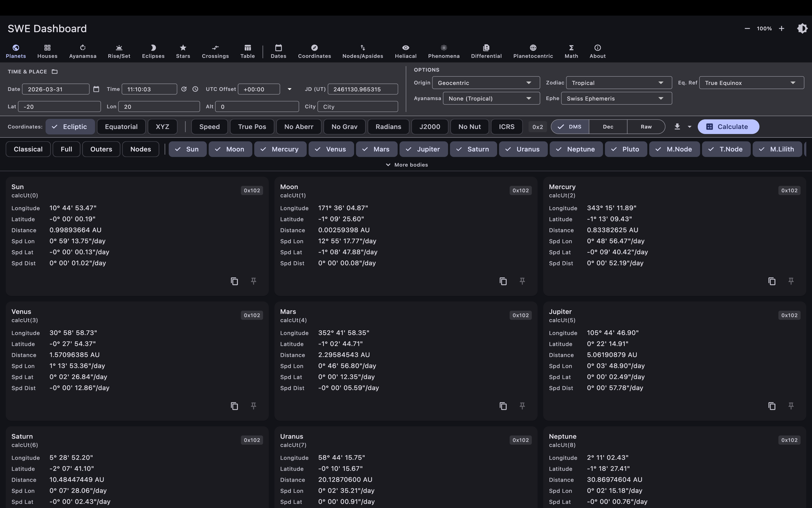This screenshot has width=812, height=508.
Task: Open the Nodes/Apsides tab
Action: [363, 51]
